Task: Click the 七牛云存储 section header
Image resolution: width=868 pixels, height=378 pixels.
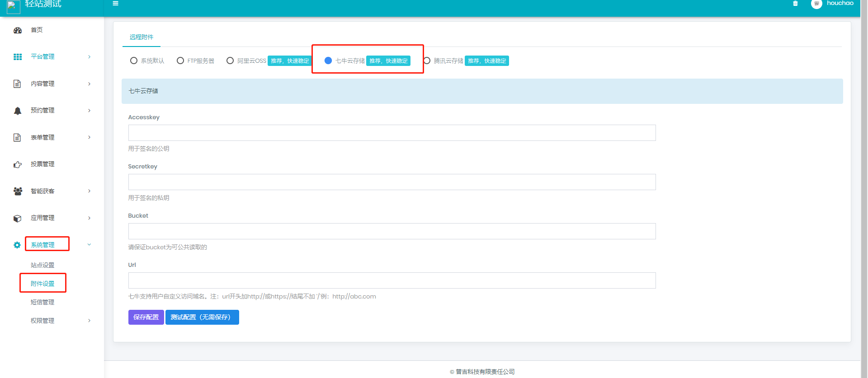Action: click(482, 91)
